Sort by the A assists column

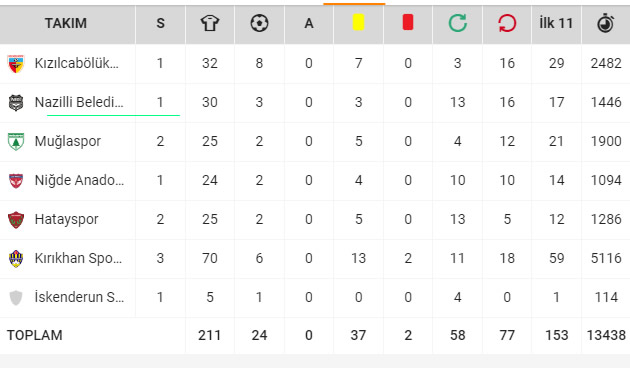click(309, 23)
